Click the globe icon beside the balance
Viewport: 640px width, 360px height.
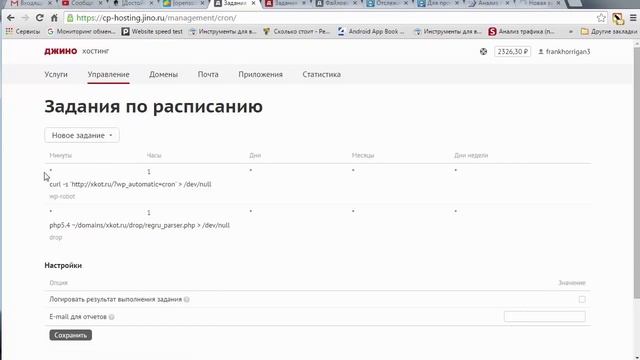click(483, 51)
